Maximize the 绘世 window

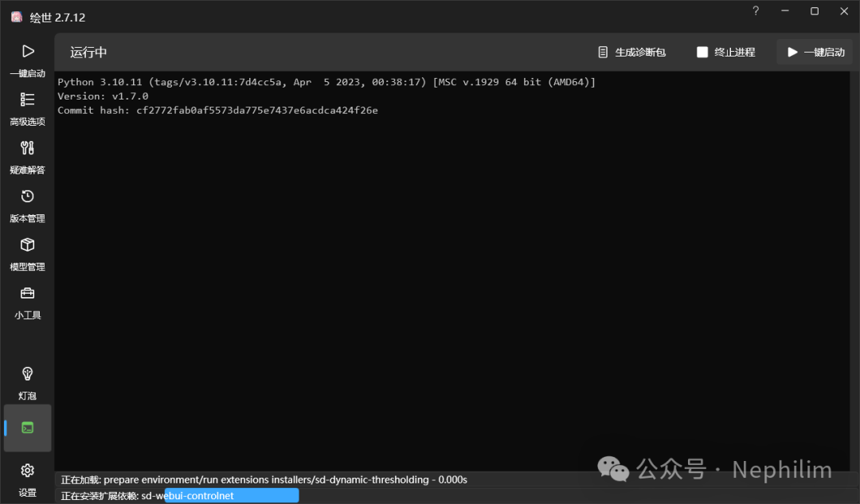click(815, 11)
